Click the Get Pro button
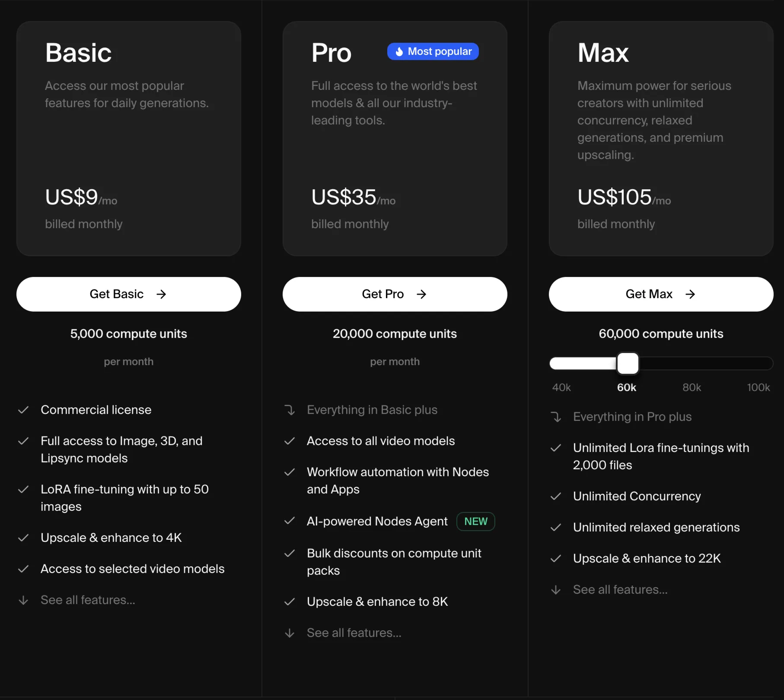 coord(395,294)
